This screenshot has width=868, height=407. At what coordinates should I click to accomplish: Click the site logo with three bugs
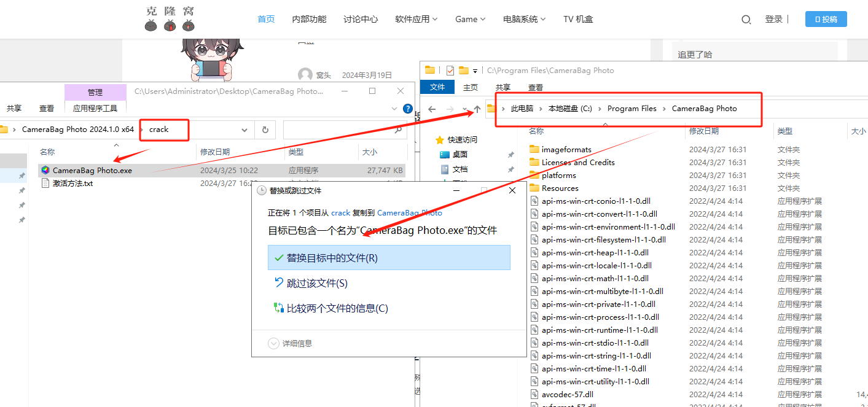coord(170,18)
